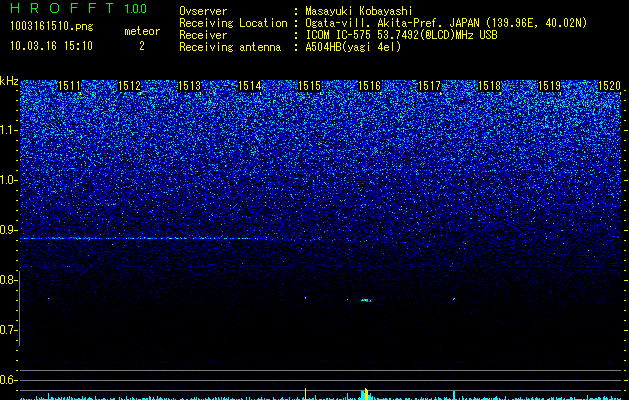The width and height of the screenshot is (629, 400).
Task: Click the 1.0 kHz axis label
Action: (x=9, y=180)
